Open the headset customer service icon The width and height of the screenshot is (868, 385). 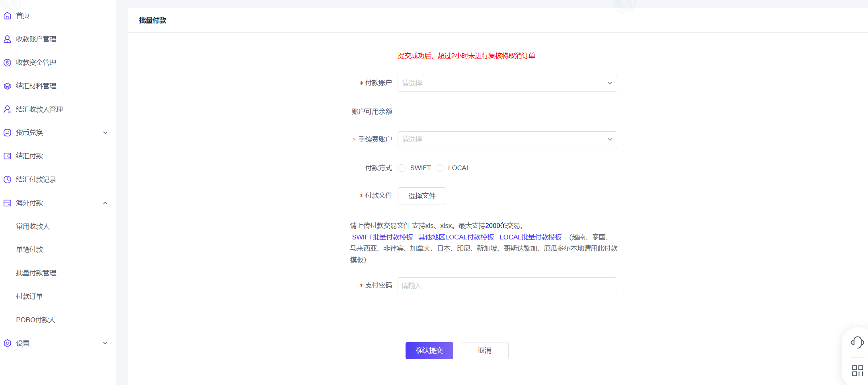click(x=857, y=342)
